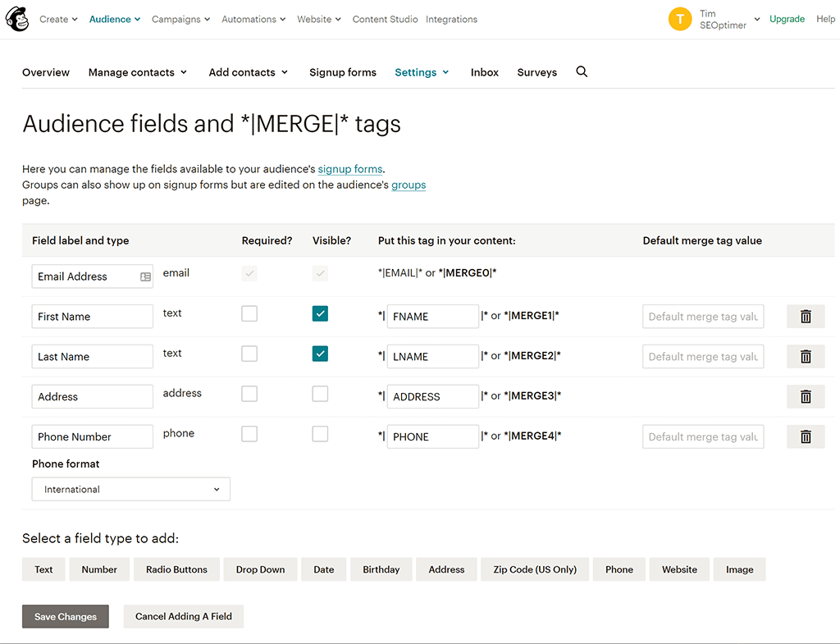
Task: Delete the First Name field with trash icon
Action: [x=806, y=317]
